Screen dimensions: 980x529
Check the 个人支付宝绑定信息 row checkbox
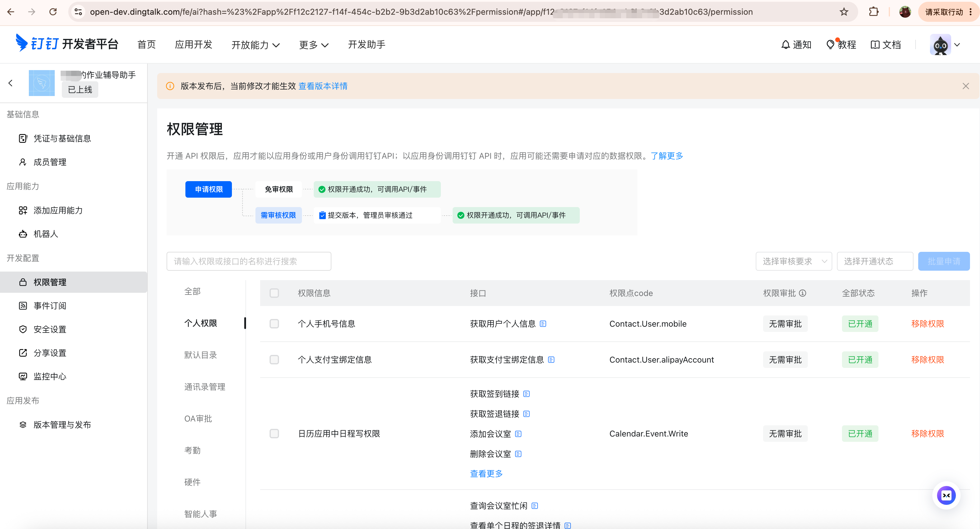(x=274, y=360)
